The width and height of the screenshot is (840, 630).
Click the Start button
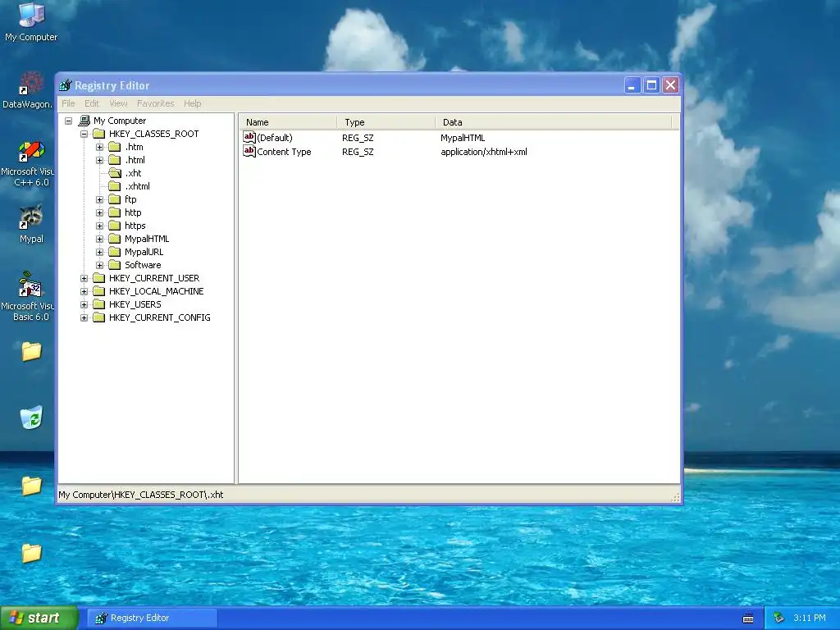tap(39, 618)
